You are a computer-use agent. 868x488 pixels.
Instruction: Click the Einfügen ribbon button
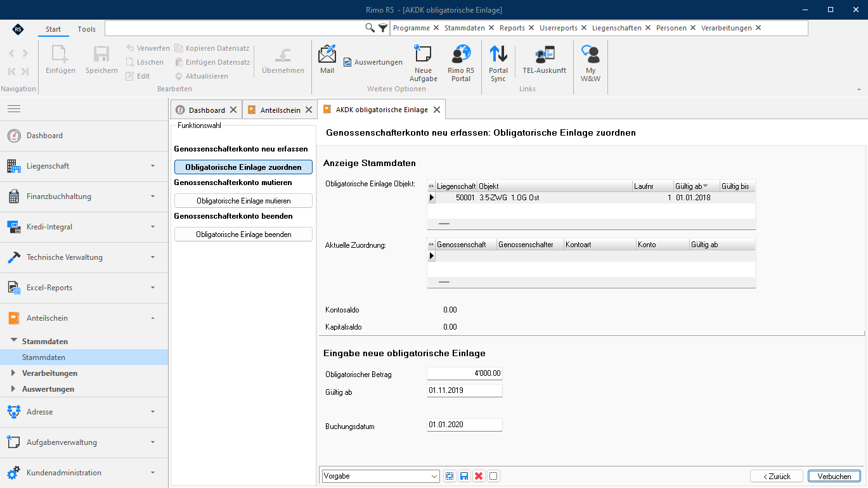[60, 60]
